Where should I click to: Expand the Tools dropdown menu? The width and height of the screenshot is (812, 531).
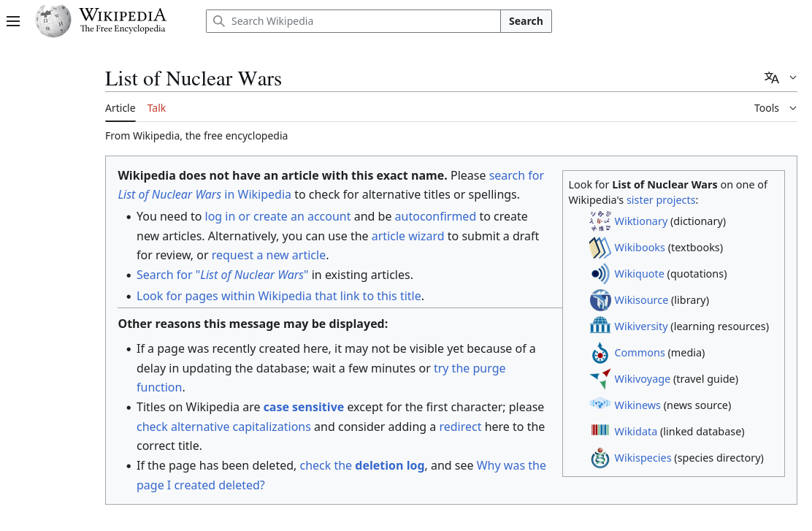775,108
